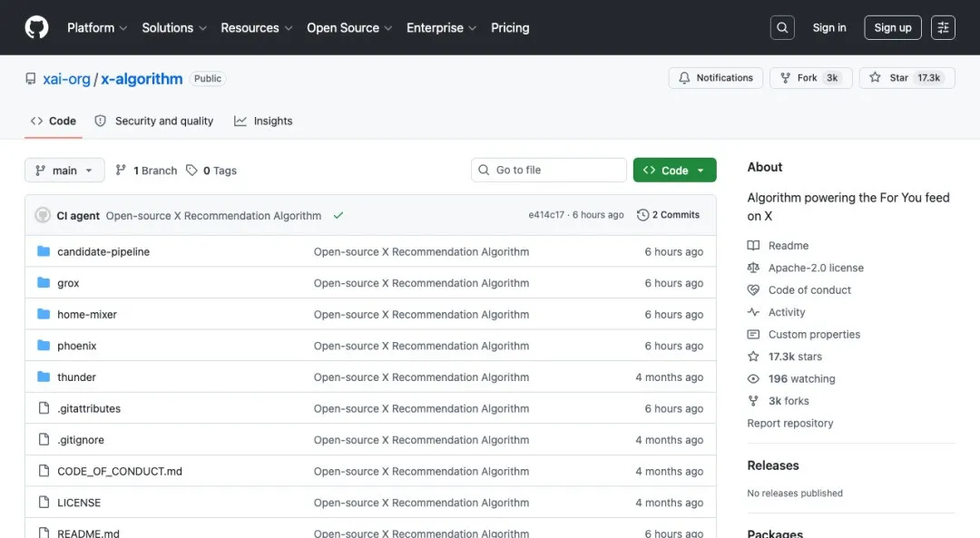The image size is (980, 538).
Task: Open the README.md file name
Action: (x=88, y=533)
